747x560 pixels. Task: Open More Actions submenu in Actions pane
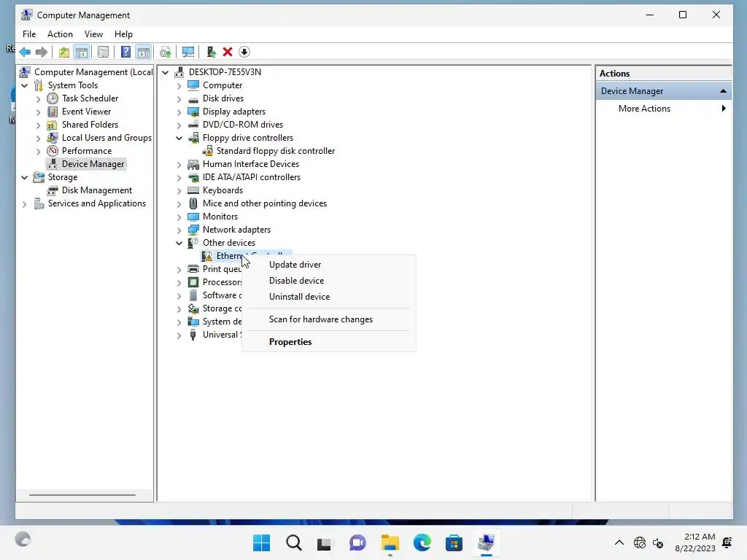click(x=664, y=109)
